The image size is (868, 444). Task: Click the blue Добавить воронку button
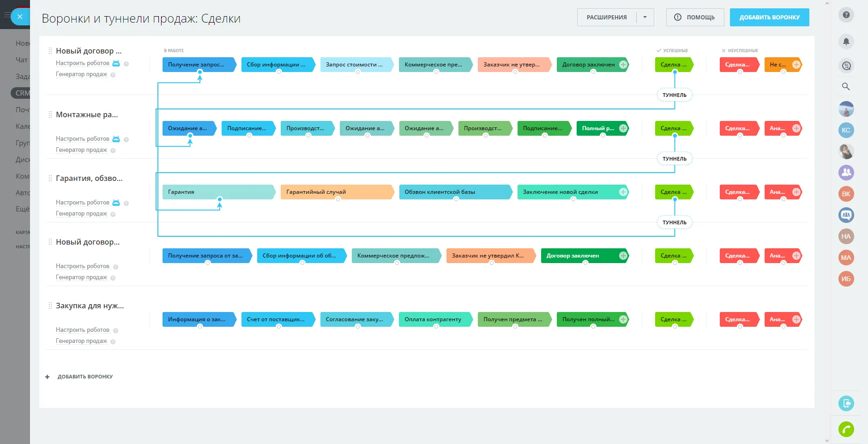[769, 17]
